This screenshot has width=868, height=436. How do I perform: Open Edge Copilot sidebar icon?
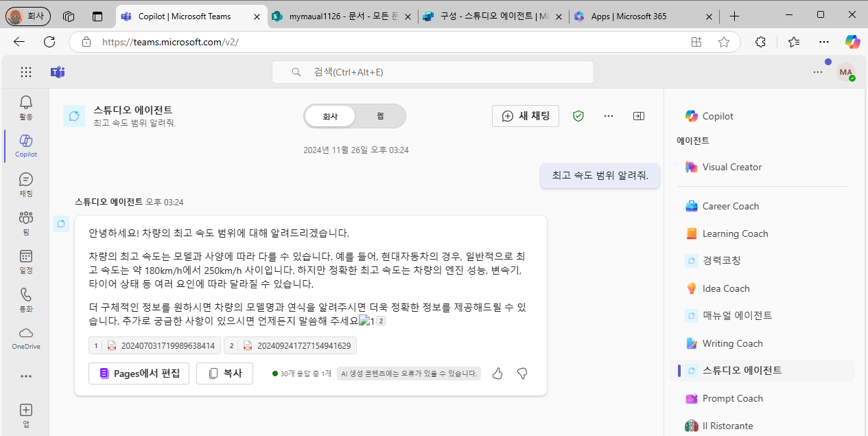[x=852, y=42]
